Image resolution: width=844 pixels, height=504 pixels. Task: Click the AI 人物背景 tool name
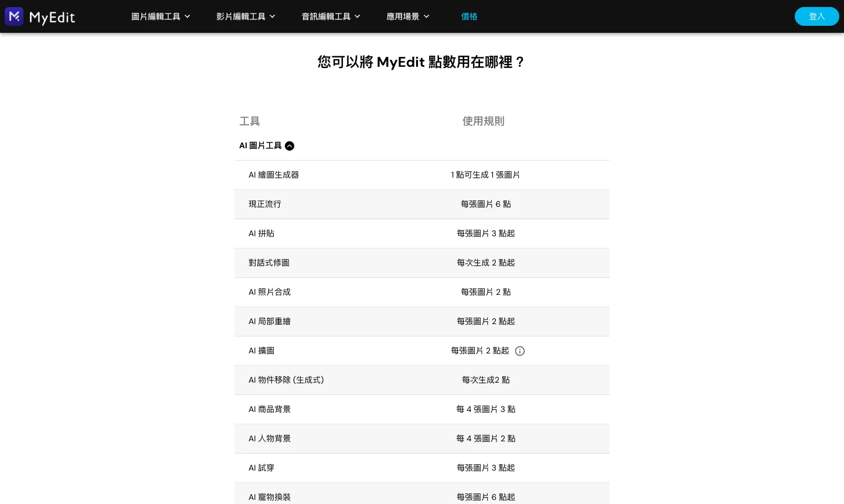(x=270, y=438)
